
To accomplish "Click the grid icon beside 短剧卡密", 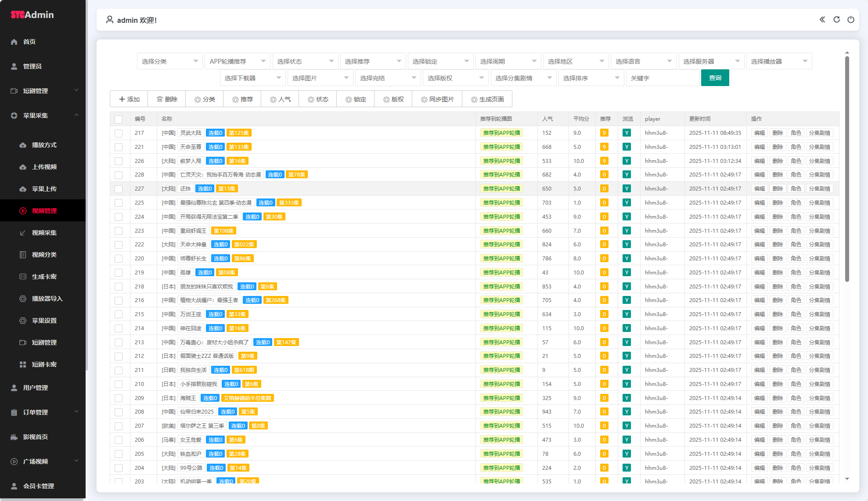I will click(x=23, y=364).
